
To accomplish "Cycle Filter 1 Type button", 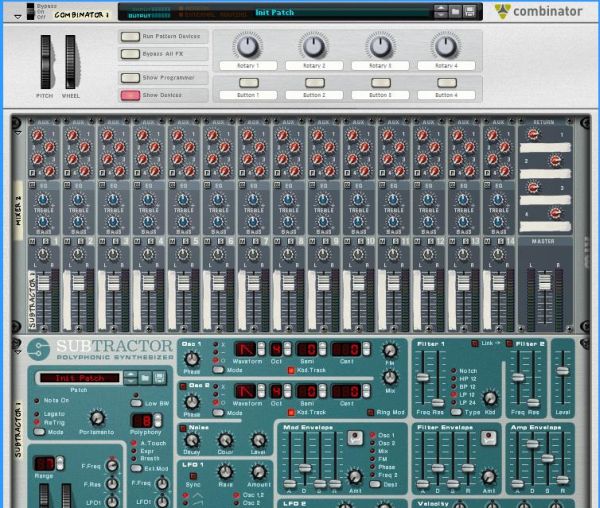I will pyautogui.click(x=456, y=412).
